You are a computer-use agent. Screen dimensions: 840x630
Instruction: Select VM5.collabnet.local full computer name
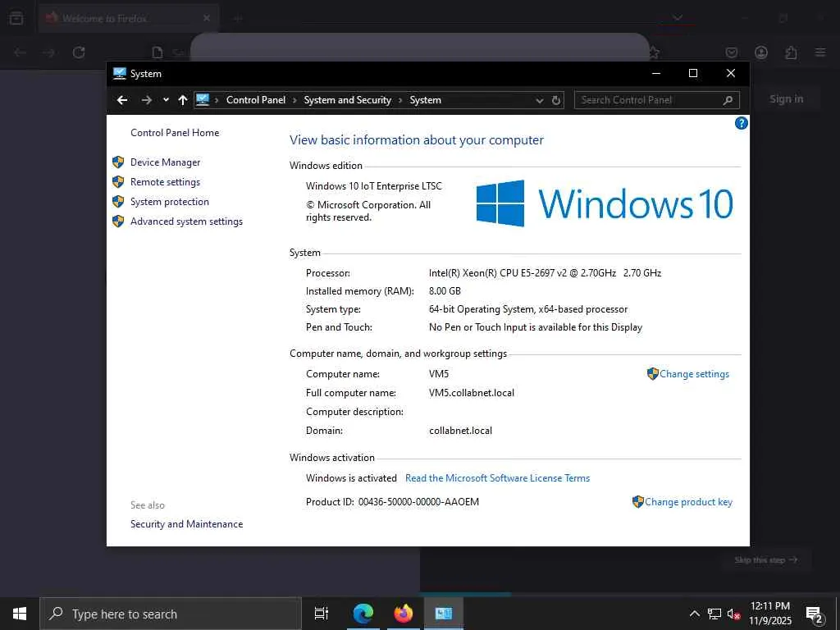pos(472,393)
